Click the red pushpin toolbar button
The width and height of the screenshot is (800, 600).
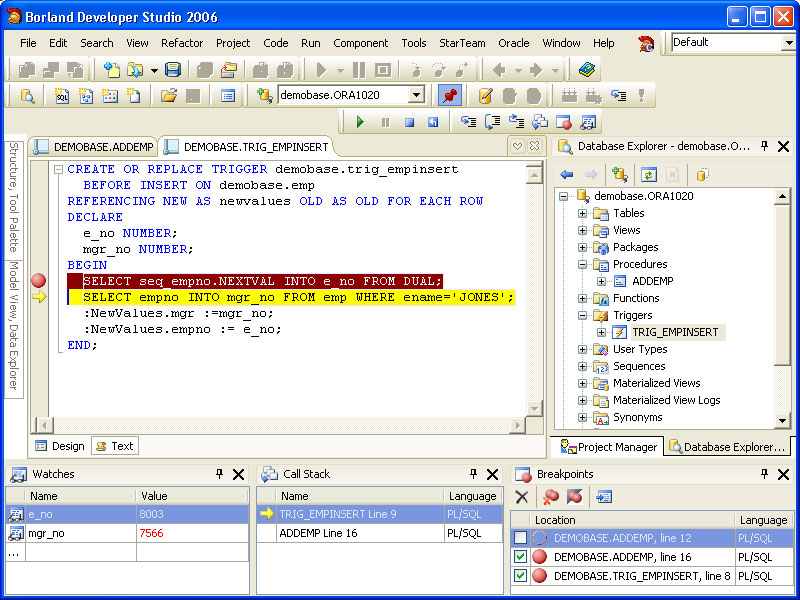(449, 95)
